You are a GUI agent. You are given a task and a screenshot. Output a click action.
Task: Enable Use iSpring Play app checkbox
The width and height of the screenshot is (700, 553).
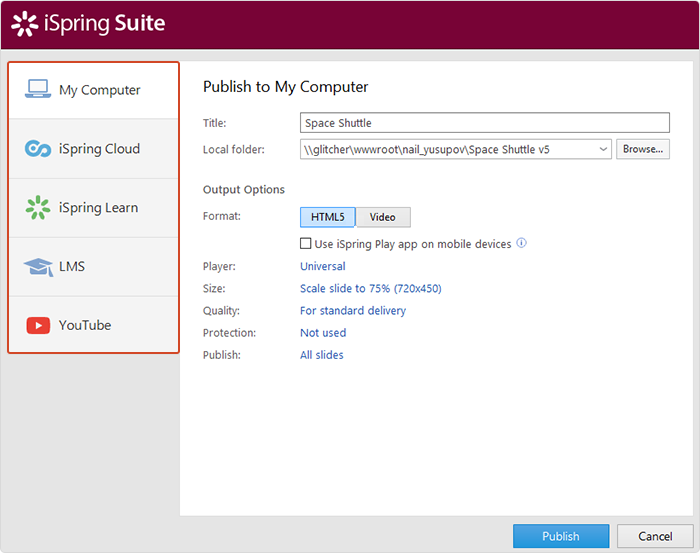[x=305, y=243]
